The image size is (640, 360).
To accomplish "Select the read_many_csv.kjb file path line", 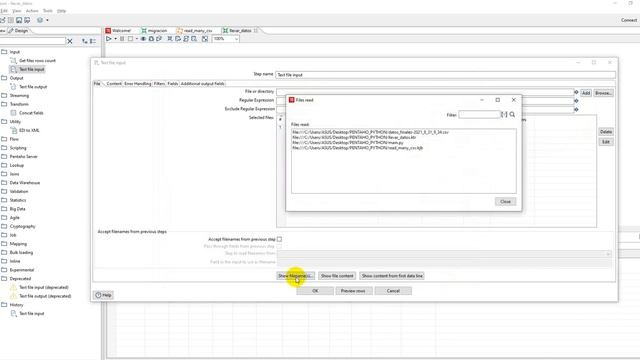I will [358, 148].
